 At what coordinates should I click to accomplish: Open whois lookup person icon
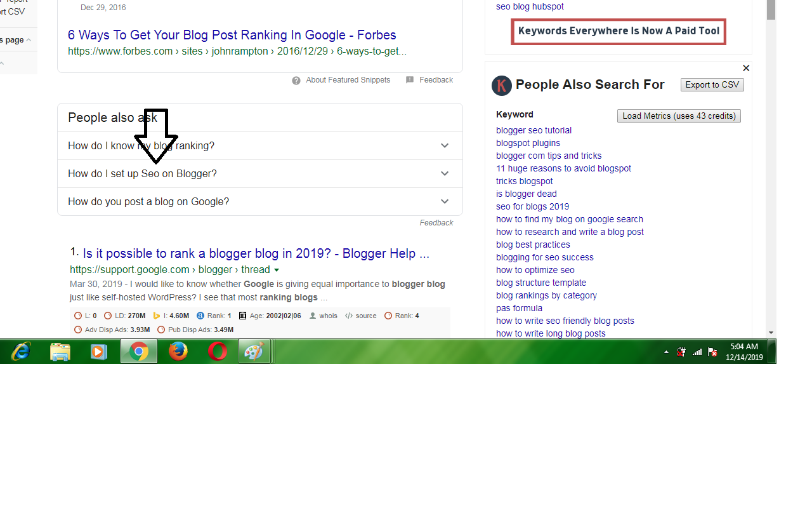pyautogui.click(x=313, y=316)
